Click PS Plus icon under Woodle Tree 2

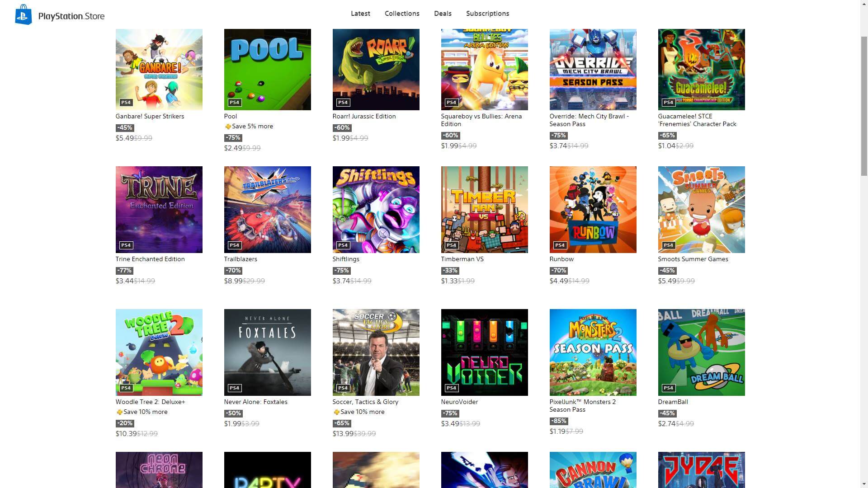pos(119,412)
